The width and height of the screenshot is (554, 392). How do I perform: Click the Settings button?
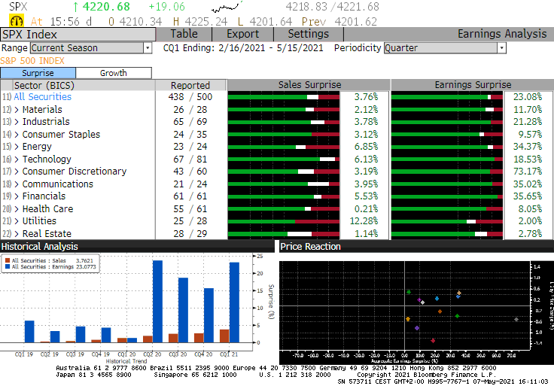(x=309, y=34)
